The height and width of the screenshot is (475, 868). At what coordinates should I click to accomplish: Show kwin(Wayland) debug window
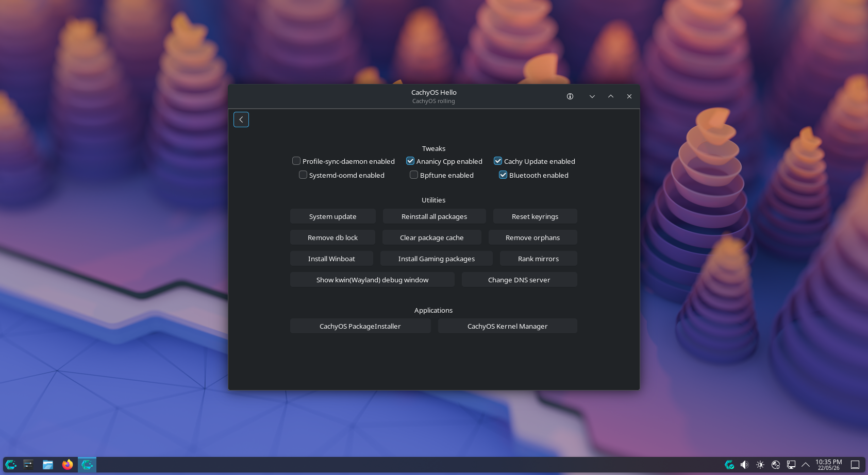click(x=372, y=280)
